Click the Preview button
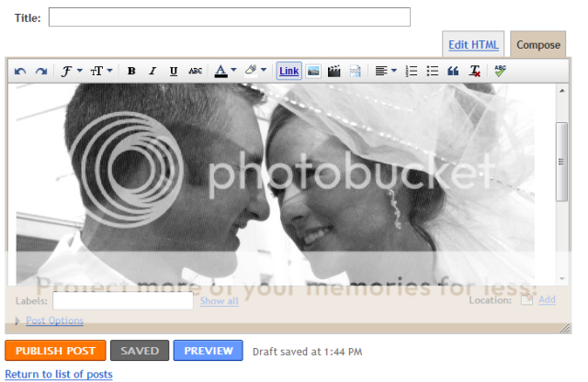 [209, 351]
